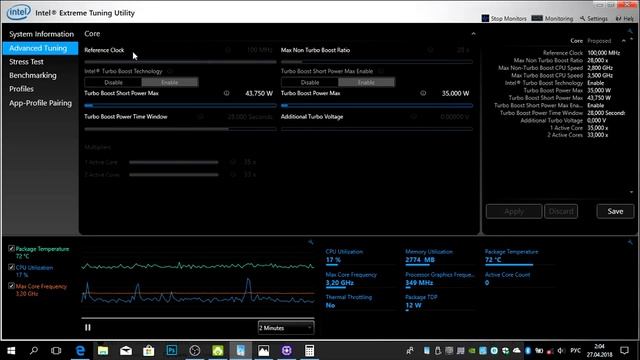This screenshot has width=640, height=360.
Task: Click the Turbo Boost Power Time Window slider
Action: coord(180,129)
